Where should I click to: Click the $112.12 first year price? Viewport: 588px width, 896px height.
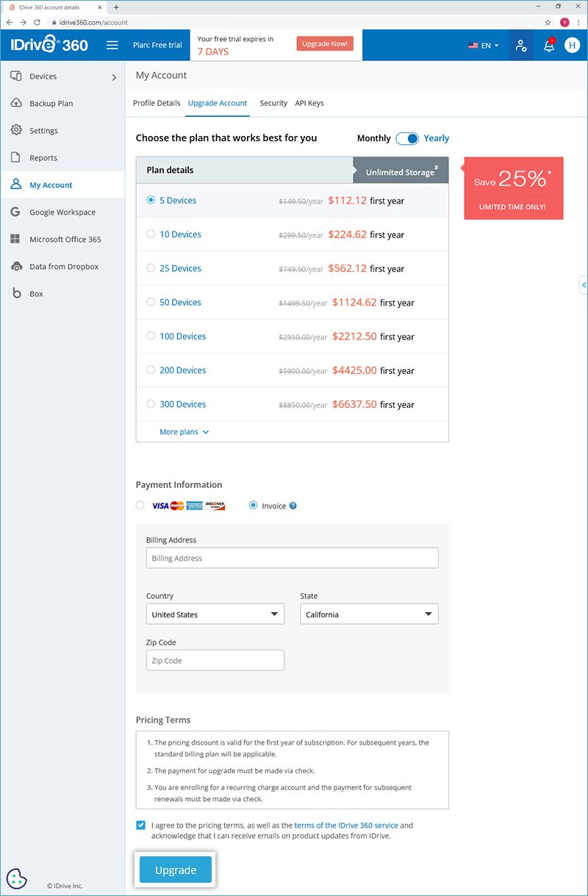(x=366, y=200)
